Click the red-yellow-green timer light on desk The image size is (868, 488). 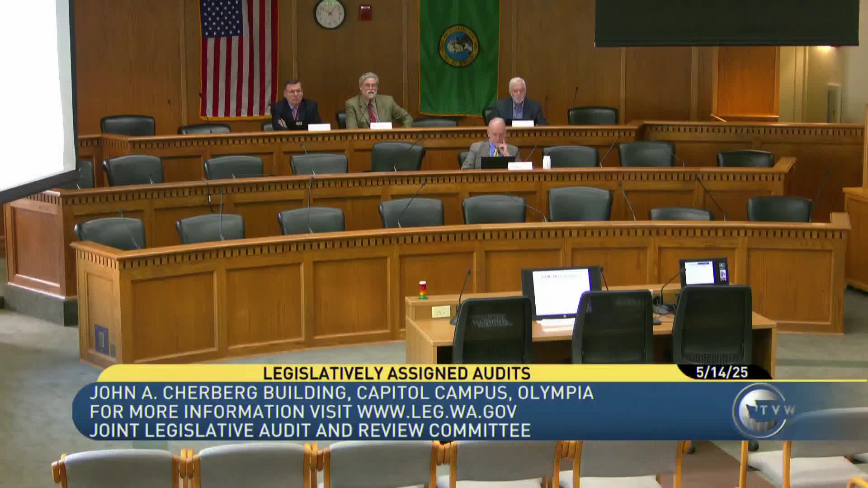click(x=423, y=290)
